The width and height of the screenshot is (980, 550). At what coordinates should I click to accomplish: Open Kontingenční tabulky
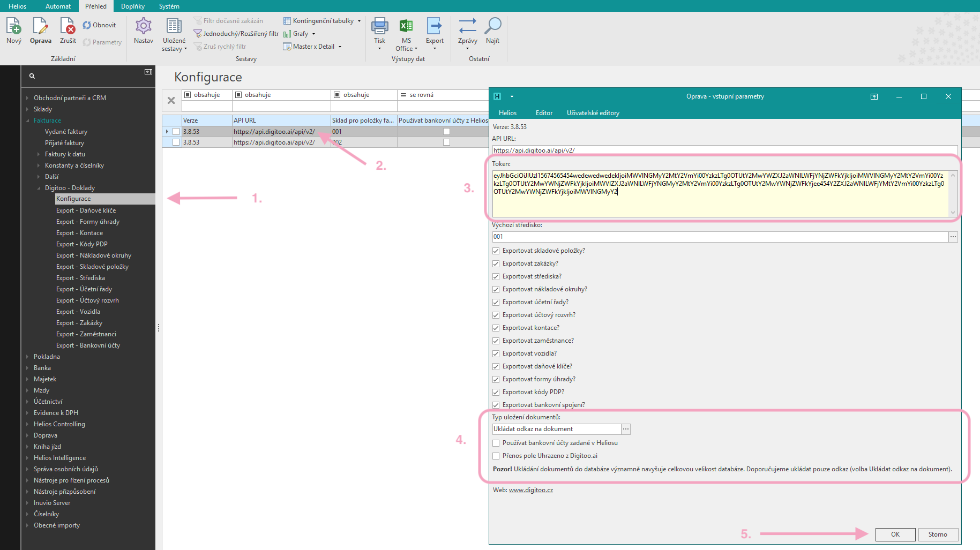(x=321, y=21)
